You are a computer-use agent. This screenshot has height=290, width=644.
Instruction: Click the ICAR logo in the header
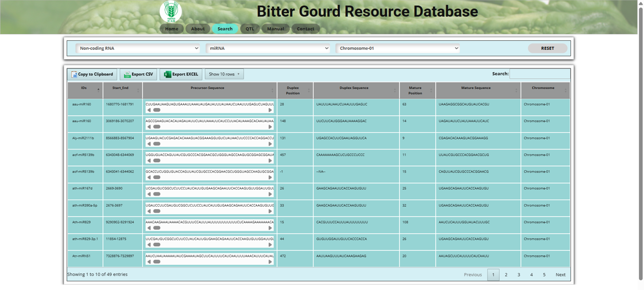point(171,12)
